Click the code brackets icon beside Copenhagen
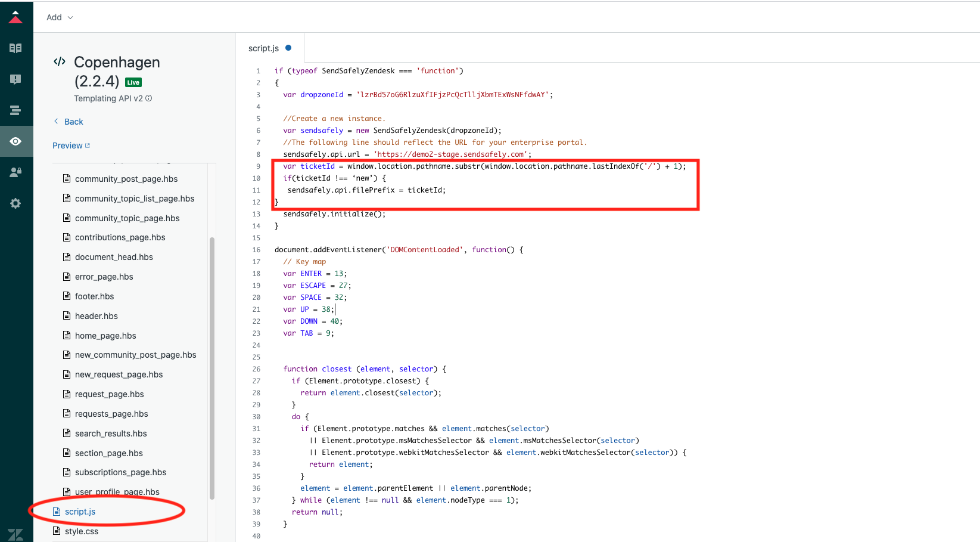The height and width of the screenshot is (542, 980). (60, 61)
